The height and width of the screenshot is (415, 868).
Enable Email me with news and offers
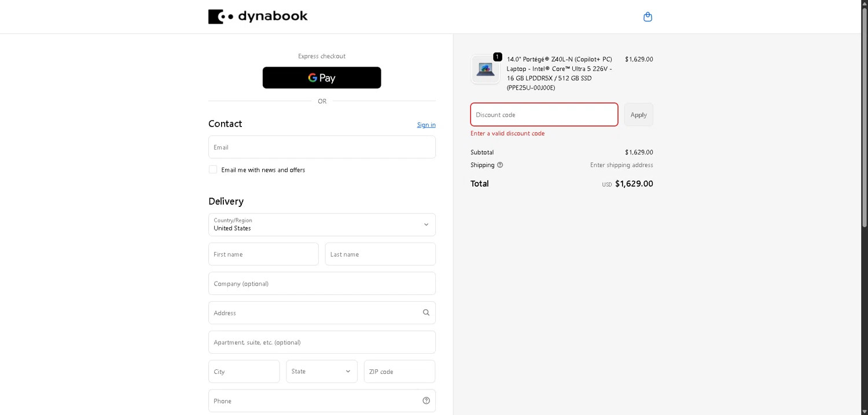(213, 169)
